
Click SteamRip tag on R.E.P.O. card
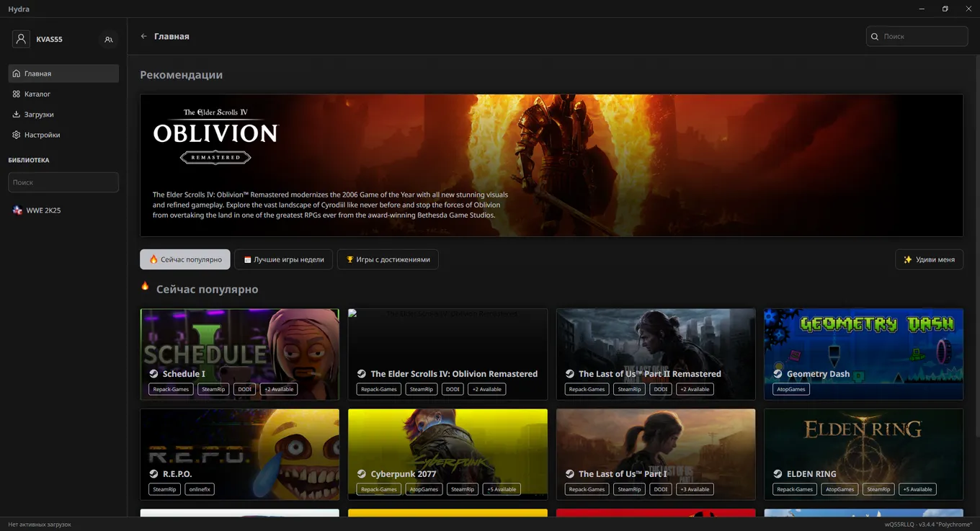(164, 489)
